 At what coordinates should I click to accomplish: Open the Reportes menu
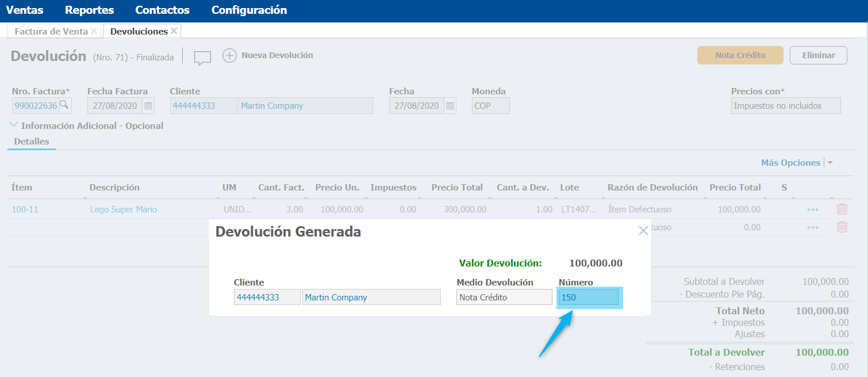click(x=89, y=10)
